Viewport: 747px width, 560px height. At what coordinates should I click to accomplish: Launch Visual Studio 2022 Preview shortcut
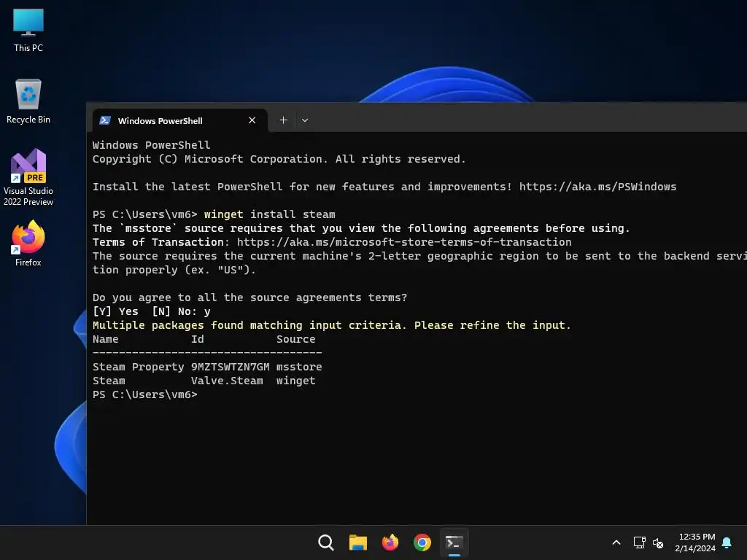(x=28, y=177)
